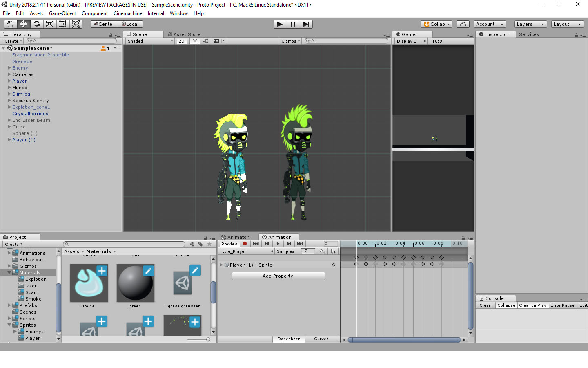Go to last animation keyframe
Viewport: 588px width, 368px height.
pyautogui.click(x=300, y=244)
